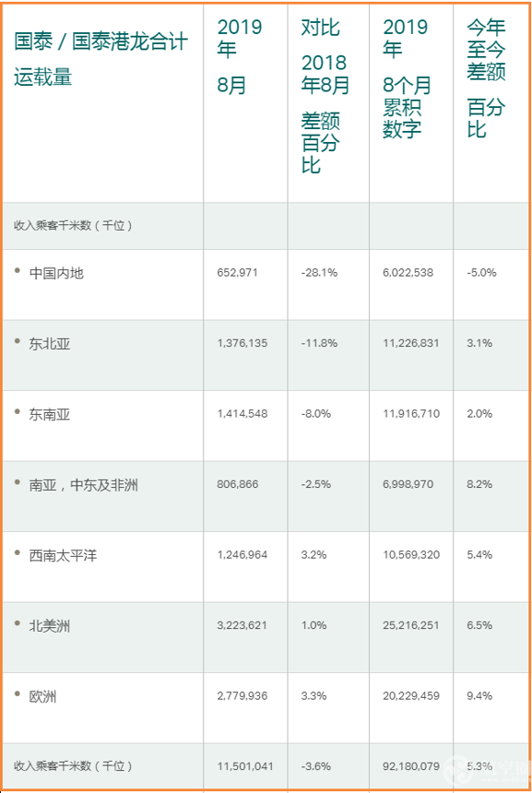Click the 中国内地 row label
The height and width of the screenshot is (793, 532).
tap(56, 274)
